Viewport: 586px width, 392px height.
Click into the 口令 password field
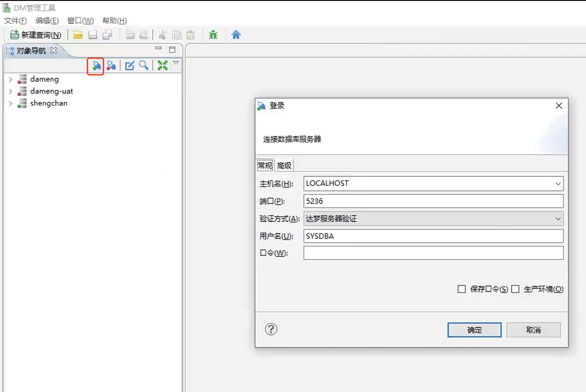[433, 253]
